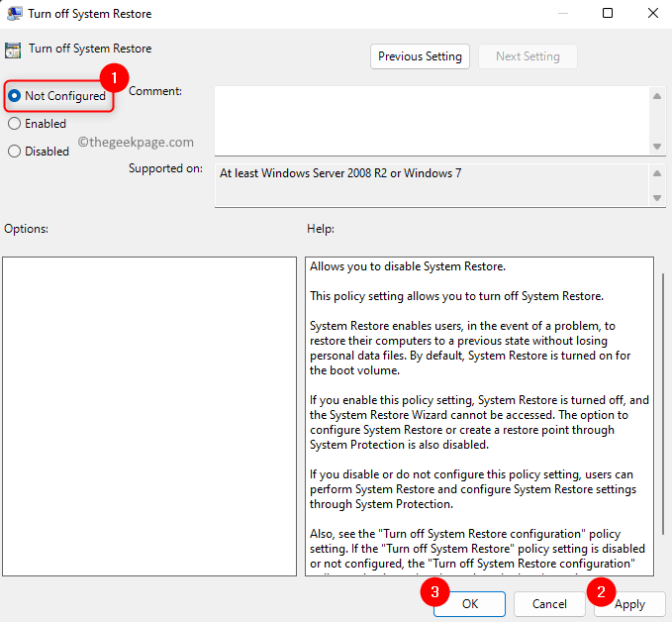Click the Help pane vertical scrollbar
This screenshot has height=622, width=672.
coord(663,404)
